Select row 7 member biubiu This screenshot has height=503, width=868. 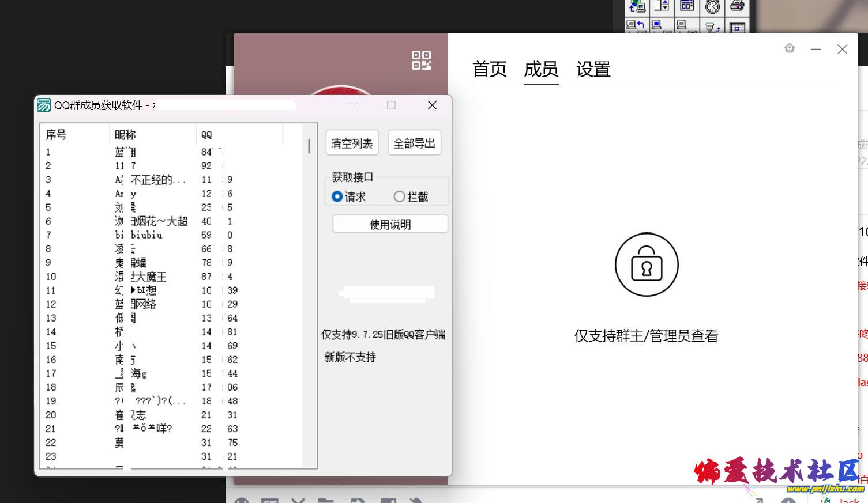(146, 235)
